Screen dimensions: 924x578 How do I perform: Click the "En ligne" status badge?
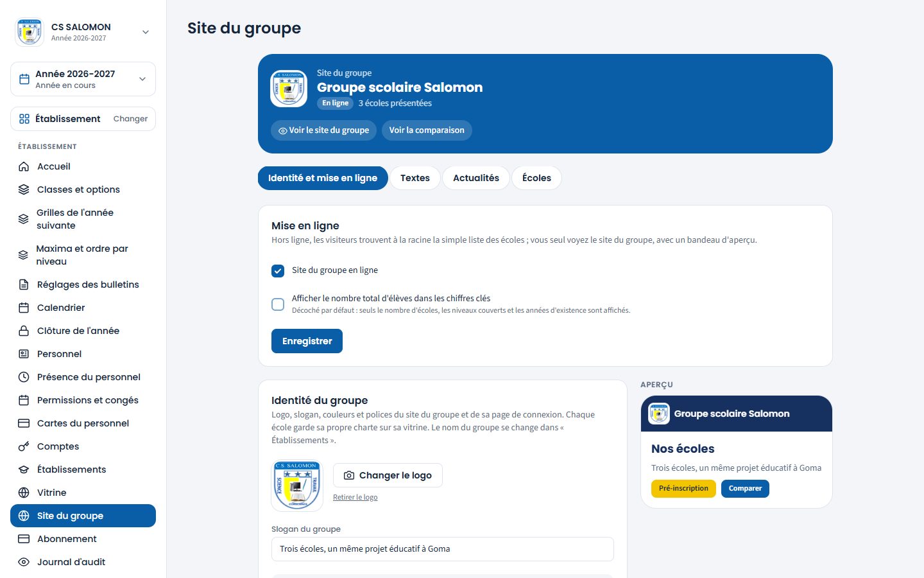pos(335,103)
